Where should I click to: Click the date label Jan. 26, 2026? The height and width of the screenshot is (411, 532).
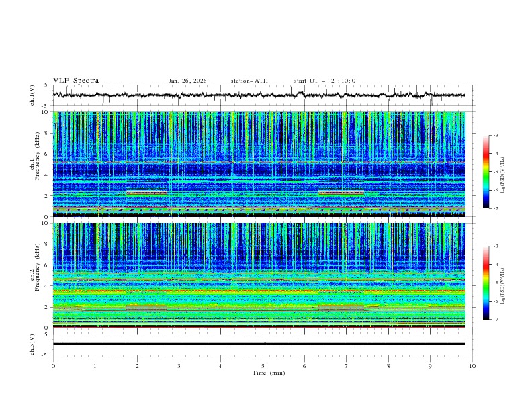(187, 81)
